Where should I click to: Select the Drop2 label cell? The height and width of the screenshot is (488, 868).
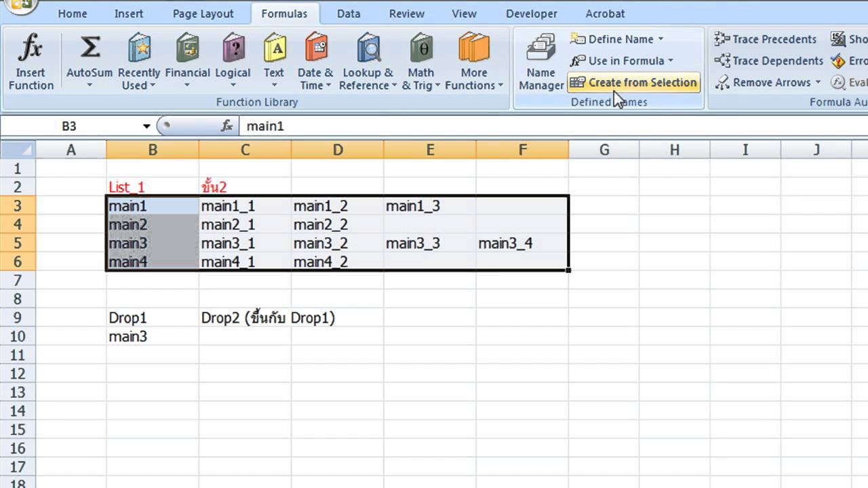click(x=245, y=318)
